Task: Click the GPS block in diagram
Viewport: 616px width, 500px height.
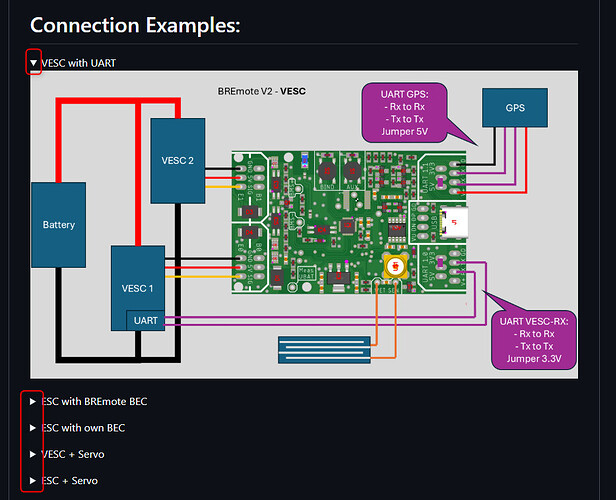Action: [515, 108]
